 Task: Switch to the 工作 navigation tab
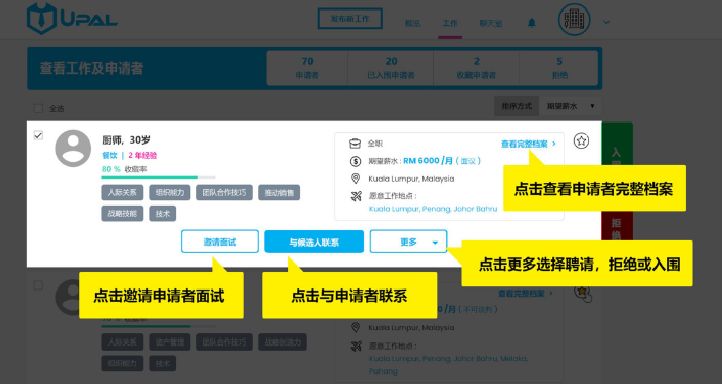tap(450, 23)
